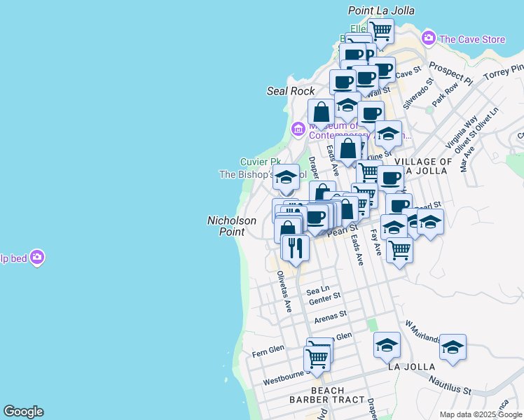
Task: Click the Prospect Pl street label
Action: [x=451, y=73]
